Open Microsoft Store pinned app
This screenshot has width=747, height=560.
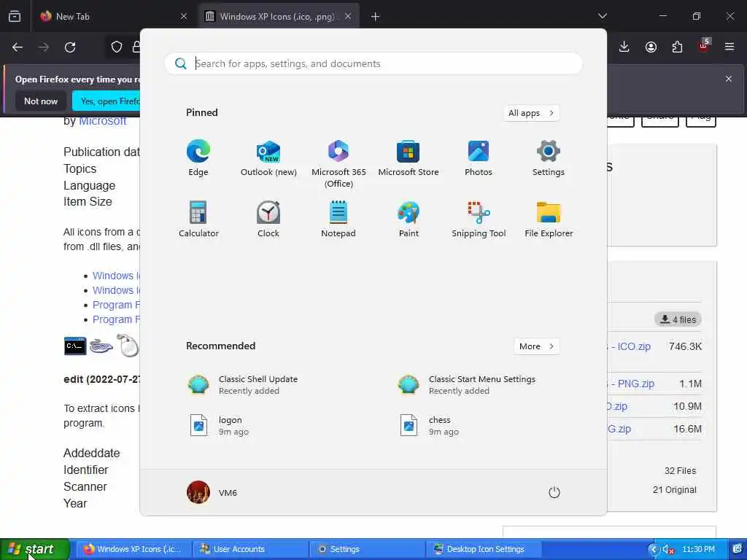pyautogui.click(x=409, y=158)
